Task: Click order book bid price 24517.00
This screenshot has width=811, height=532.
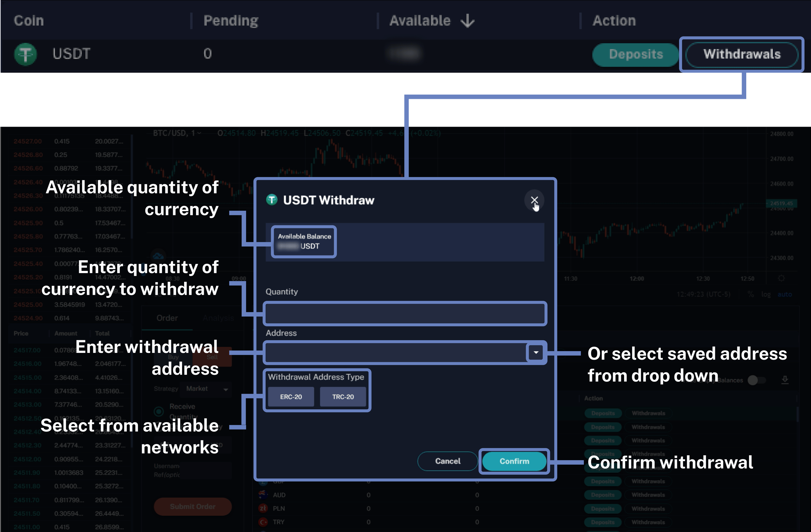Action: pos(27,350)
